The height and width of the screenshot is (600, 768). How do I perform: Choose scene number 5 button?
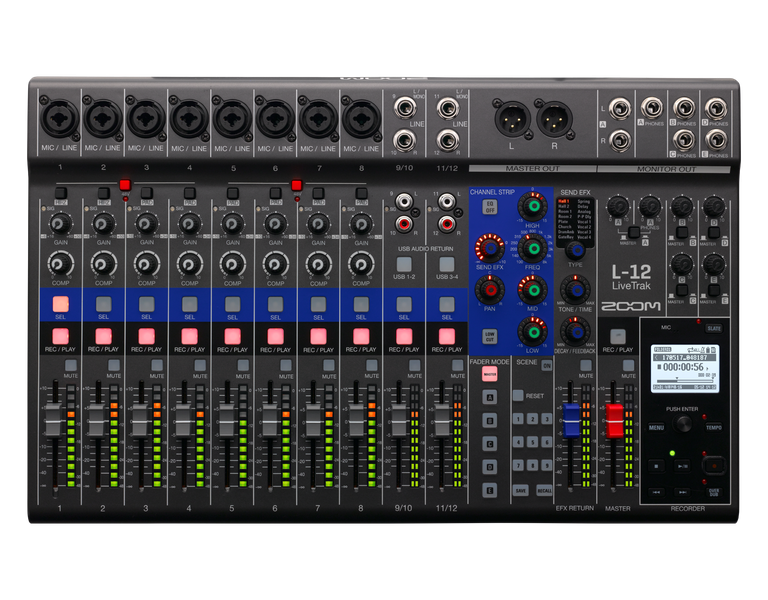pos(532,442)
